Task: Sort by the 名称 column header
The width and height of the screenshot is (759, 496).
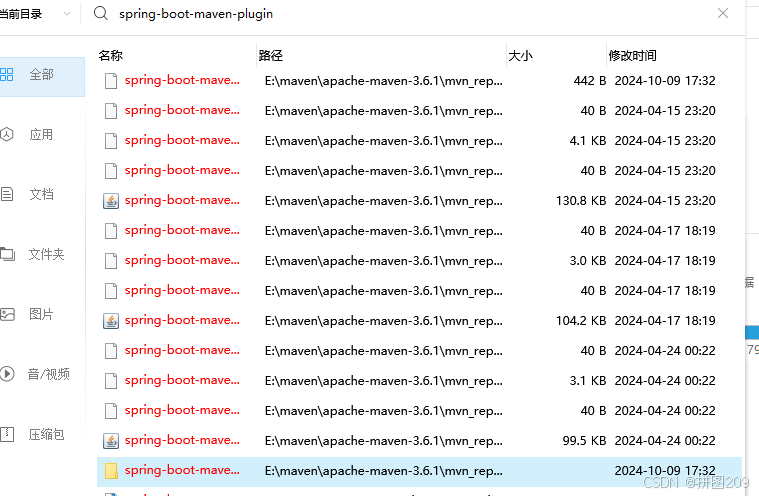Action: (111, 56)
